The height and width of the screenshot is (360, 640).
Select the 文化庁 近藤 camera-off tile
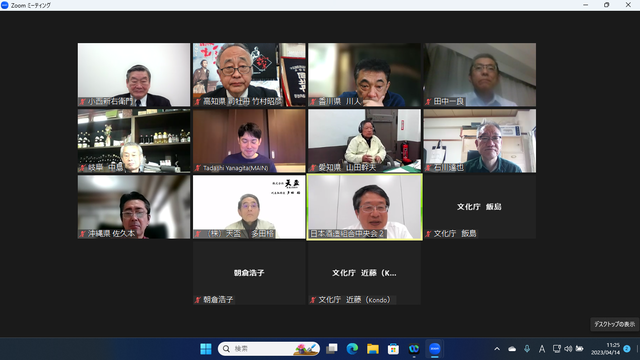tap(364, 273)
